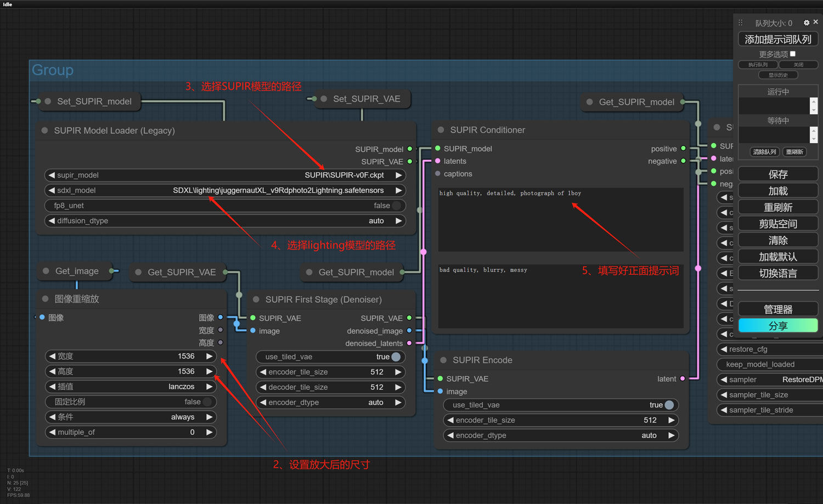Check the 更多选项 checkbox
This screenshot has height=504, width=823.
pos(793,54)
